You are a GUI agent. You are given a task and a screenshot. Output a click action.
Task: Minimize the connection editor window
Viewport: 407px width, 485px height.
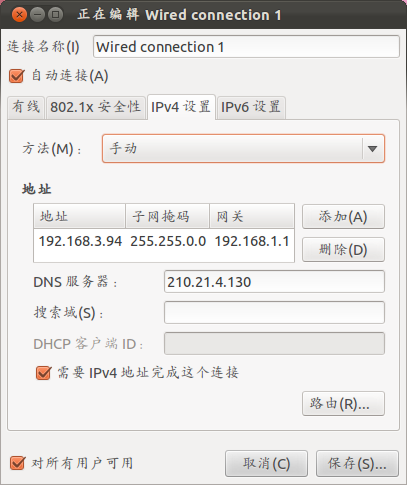(37, 15)
